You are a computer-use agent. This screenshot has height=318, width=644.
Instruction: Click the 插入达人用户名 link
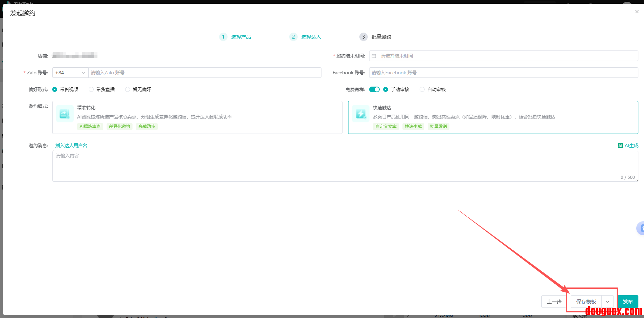point(71,146)
